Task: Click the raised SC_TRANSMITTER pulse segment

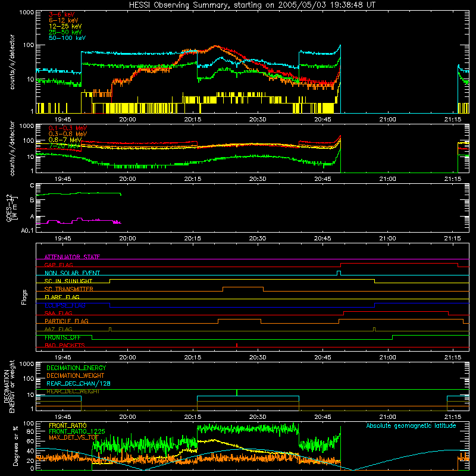Action: [x=243, y=287]
